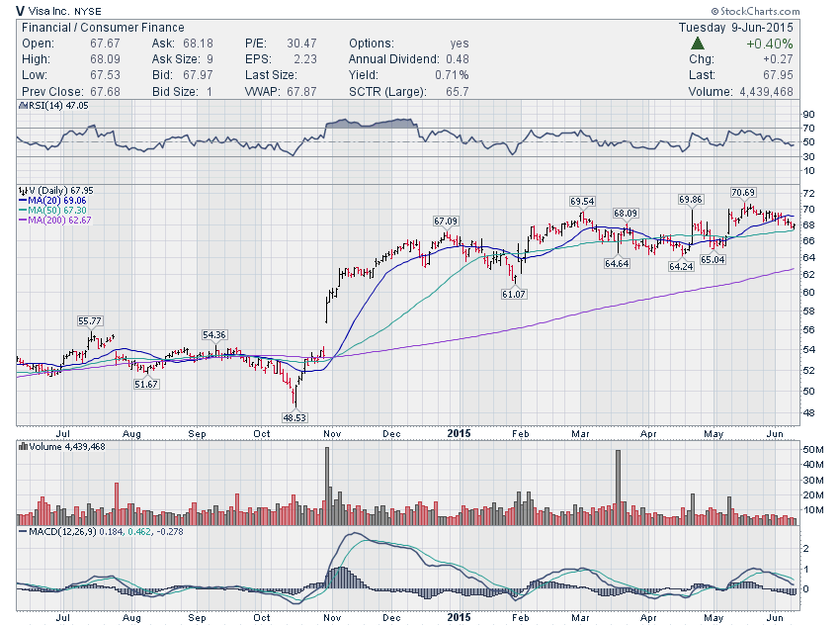Click the 64.24 low callout on chart
The width and height of the screenshot is (840, 626).
(x=681, y=266)
